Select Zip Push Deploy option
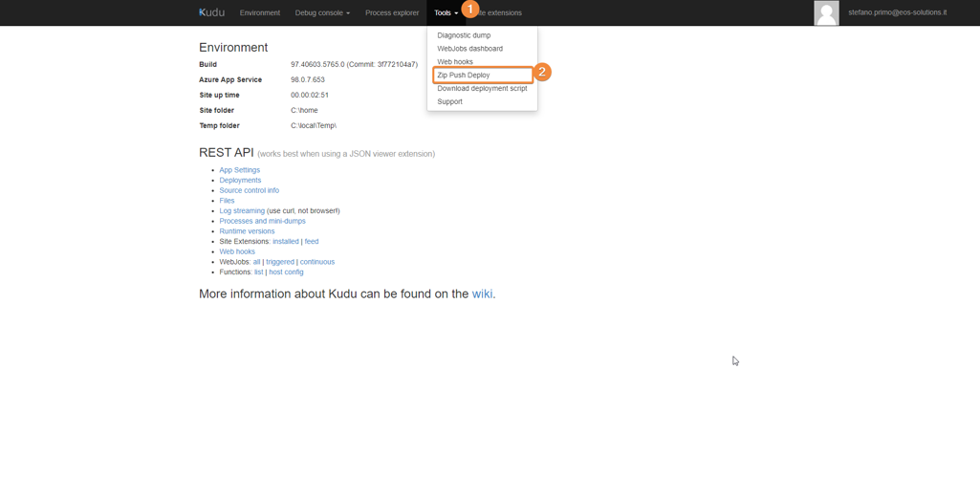This screenshot has height=478, width=980. coord(464,76)
